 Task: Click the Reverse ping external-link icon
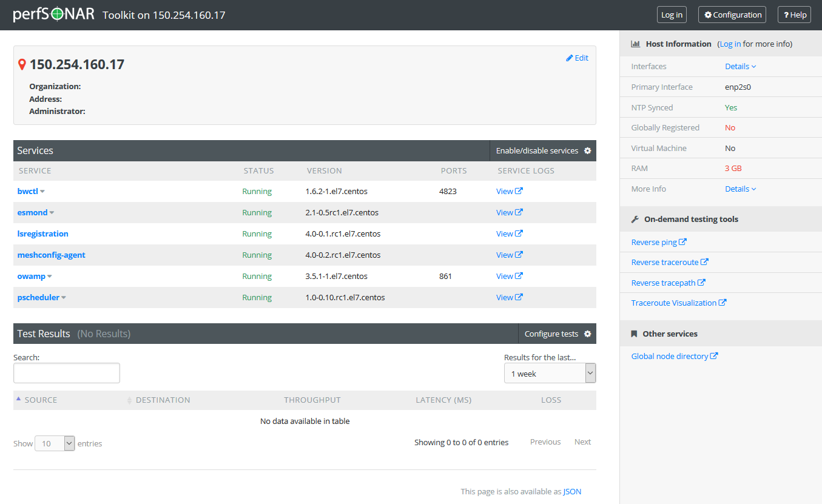tap(683, 241)
